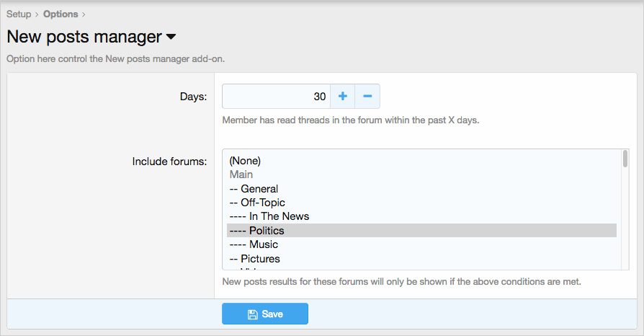Select Music forum in the list

pos(422,244)
